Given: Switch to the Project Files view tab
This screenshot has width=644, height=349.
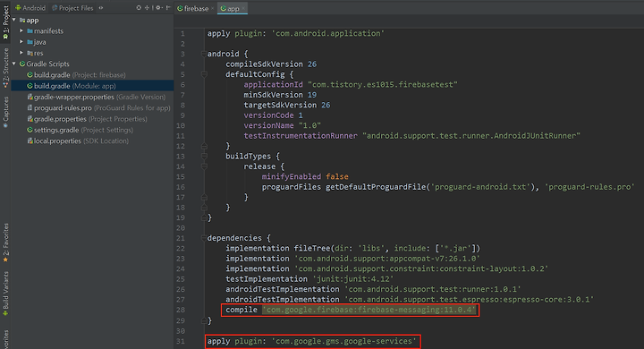Looking at the screenshot, I should point(72,8).
